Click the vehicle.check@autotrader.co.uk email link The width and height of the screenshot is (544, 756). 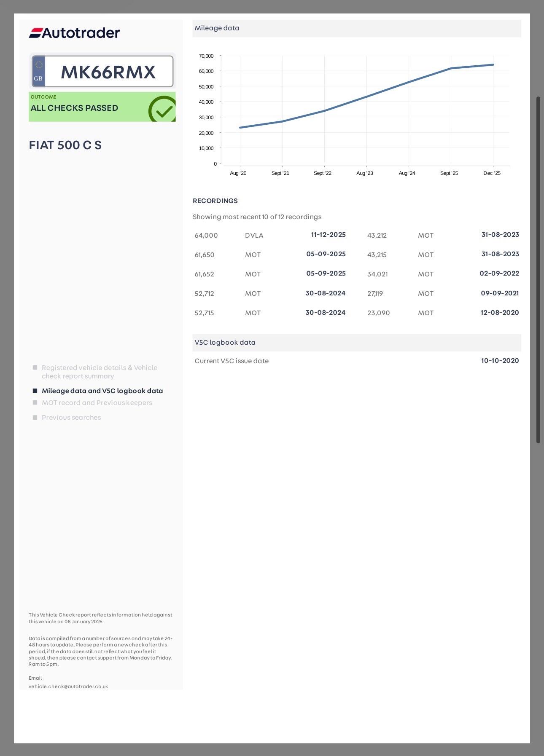click(x=68, y=686)
